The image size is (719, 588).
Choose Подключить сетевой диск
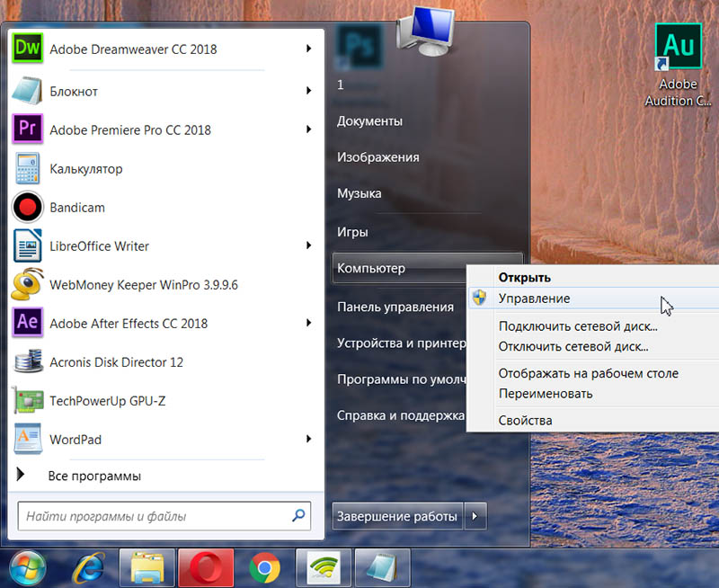pyautogui.click(x=578, y=326)
